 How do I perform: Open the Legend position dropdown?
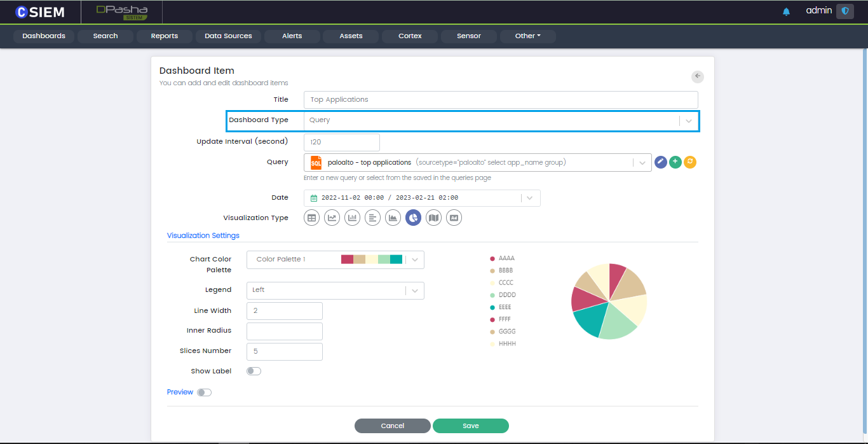coord(414,291)
